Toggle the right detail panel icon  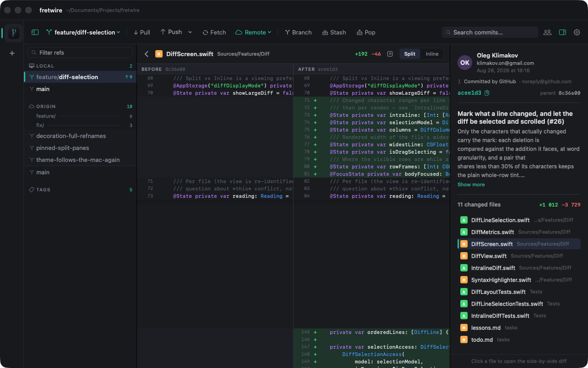[x=562, y=32]
